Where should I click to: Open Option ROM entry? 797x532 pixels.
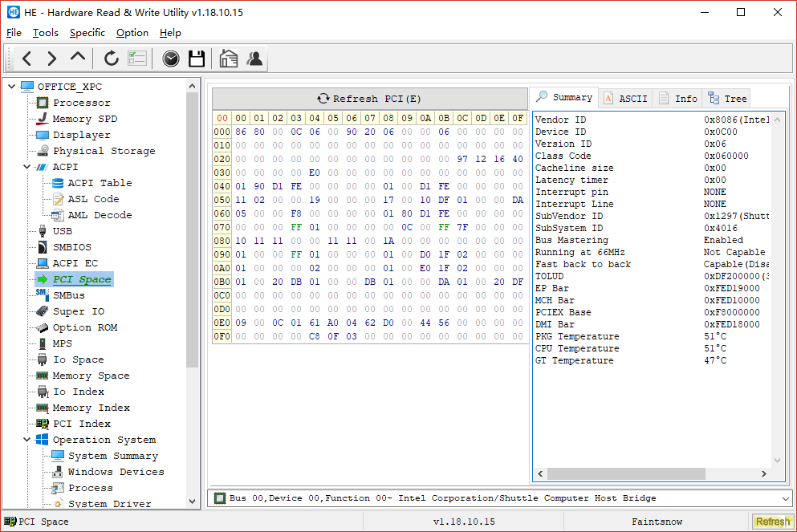pyautogui.click(x=85, y=327)
